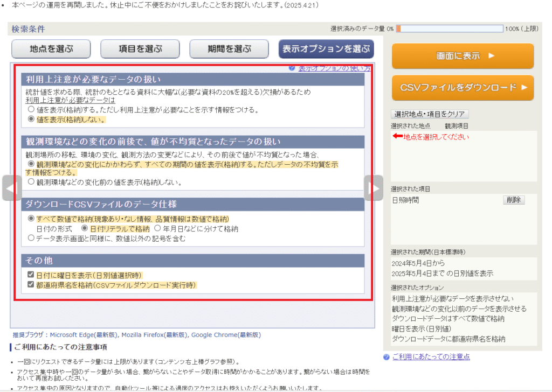Toggle 都道府県名を格納 checkbox

[31, 284]
